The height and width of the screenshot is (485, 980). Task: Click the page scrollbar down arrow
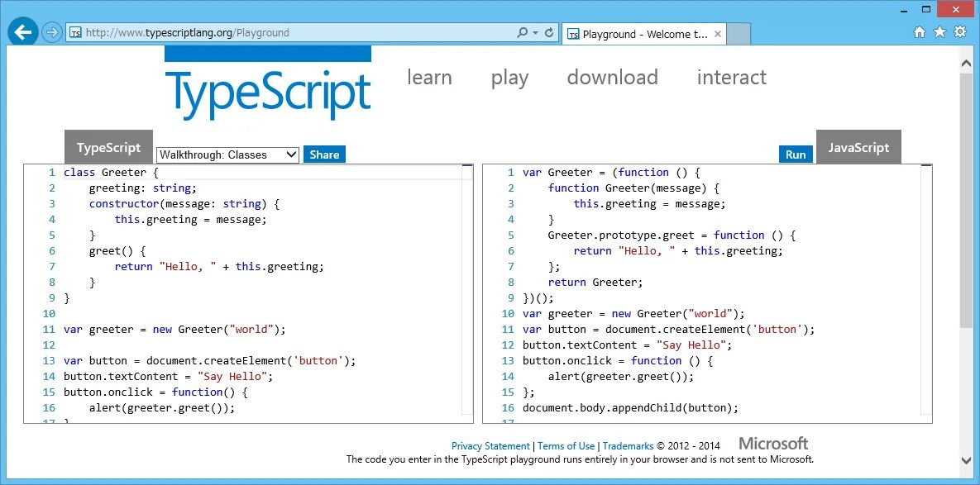(966, 461)
